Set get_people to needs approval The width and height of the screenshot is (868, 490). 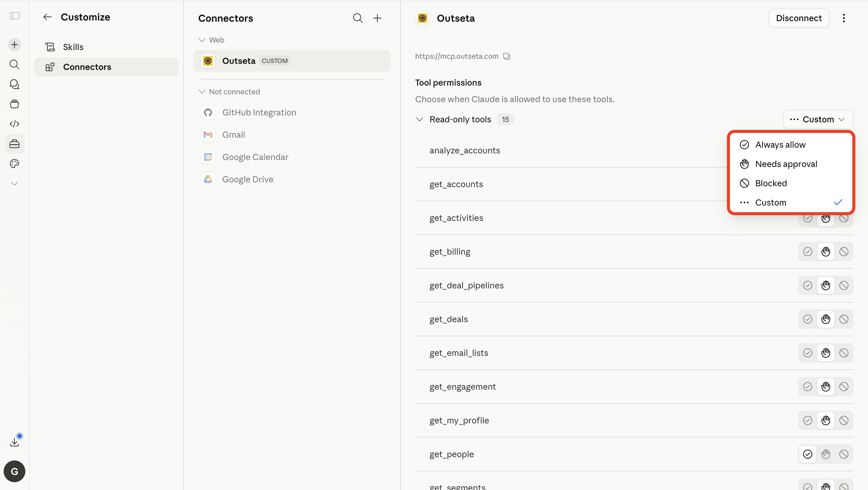click(x=826, y=454)
